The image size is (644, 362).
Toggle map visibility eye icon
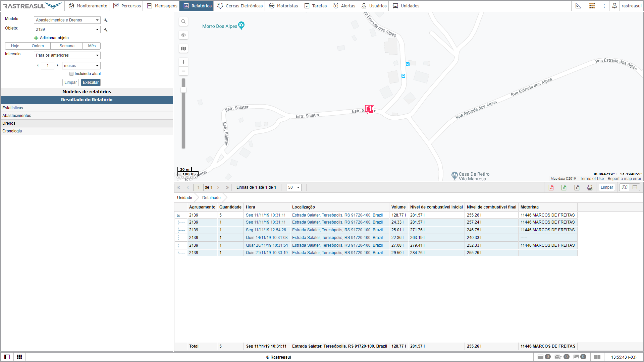click(x=183, y=35)
